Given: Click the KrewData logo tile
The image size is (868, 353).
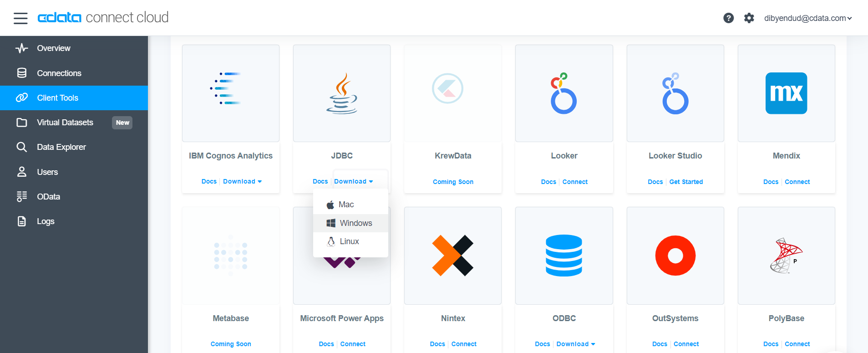Looking at the screenshot, I should [453, 93].
